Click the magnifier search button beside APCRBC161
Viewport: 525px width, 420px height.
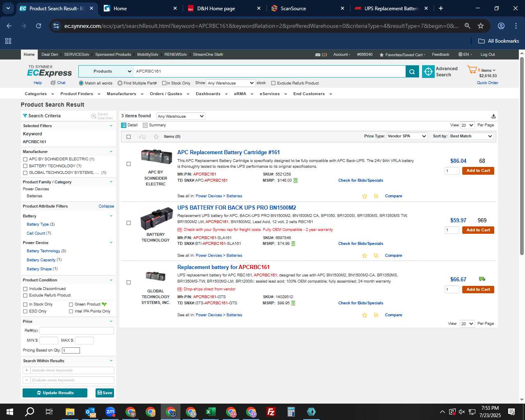(x=412, y=71)
